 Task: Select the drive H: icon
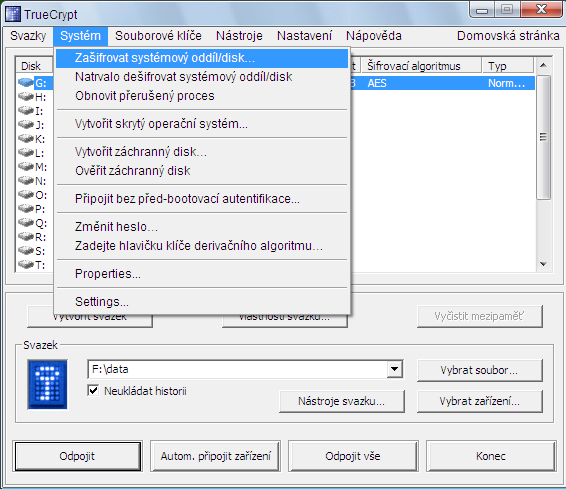pos(26,96)
